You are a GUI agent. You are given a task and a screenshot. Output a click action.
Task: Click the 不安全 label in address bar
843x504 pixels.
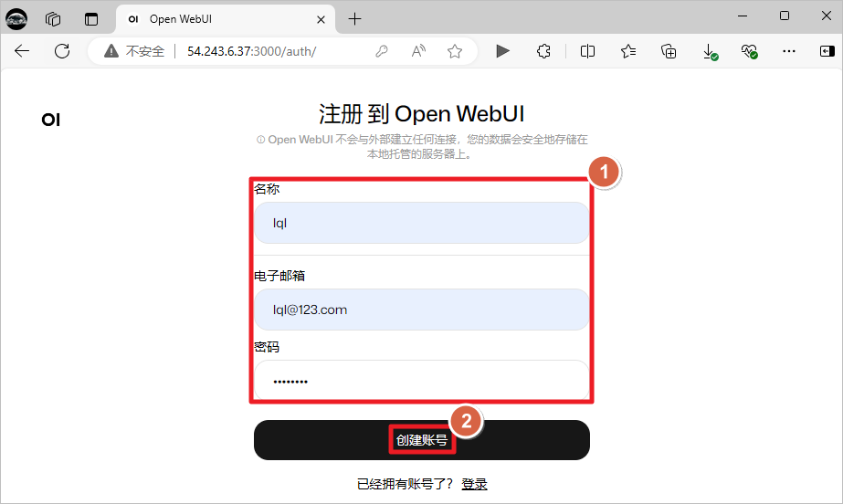click(x=145, y=51)
